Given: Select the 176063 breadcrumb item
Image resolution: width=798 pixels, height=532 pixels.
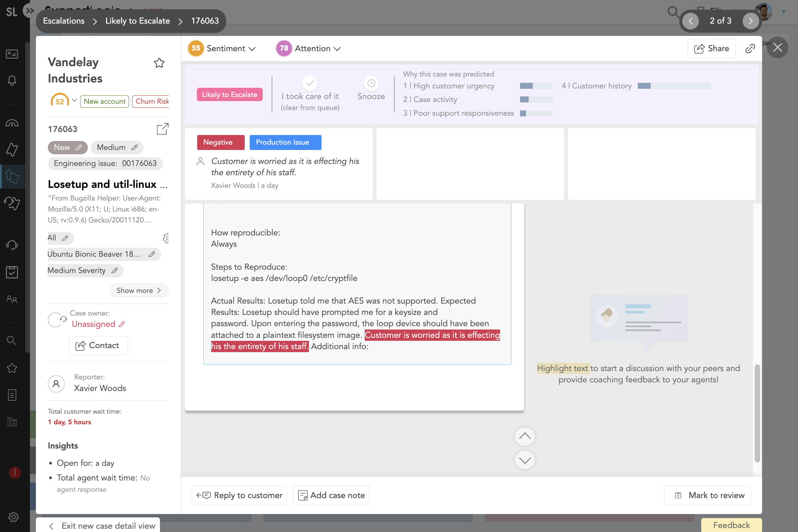Looking at the screenshot, I should 205,21.
